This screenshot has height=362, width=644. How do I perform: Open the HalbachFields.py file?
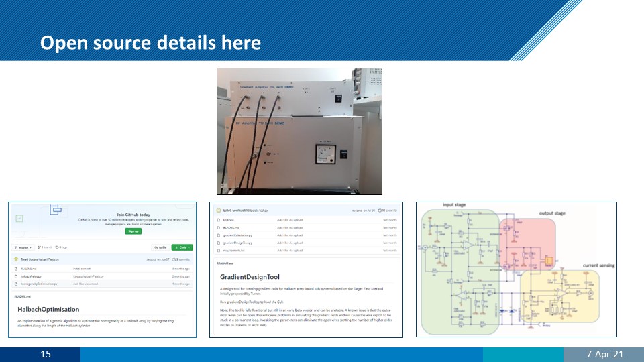point(32,276)
